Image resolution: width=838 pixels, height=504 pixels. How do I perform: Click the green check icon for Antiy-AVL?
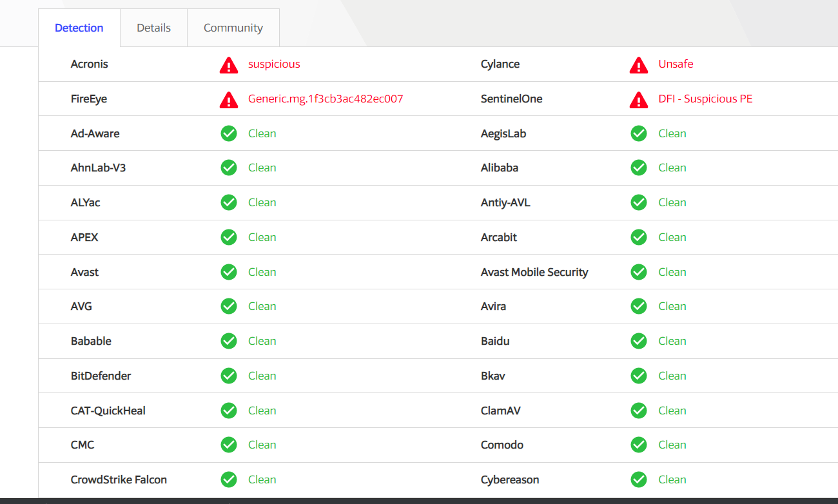(639, 202)
